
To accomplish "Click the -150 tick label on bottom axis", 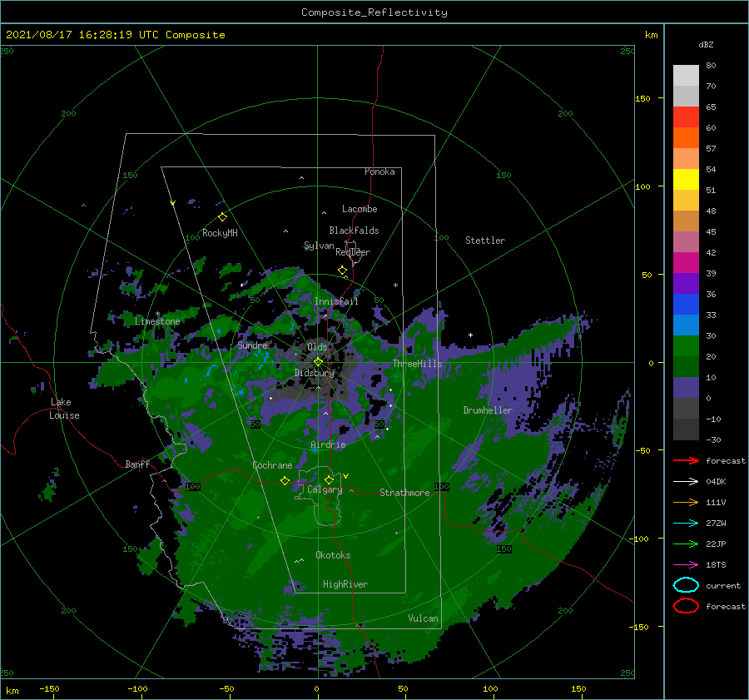I will (49, 688).
